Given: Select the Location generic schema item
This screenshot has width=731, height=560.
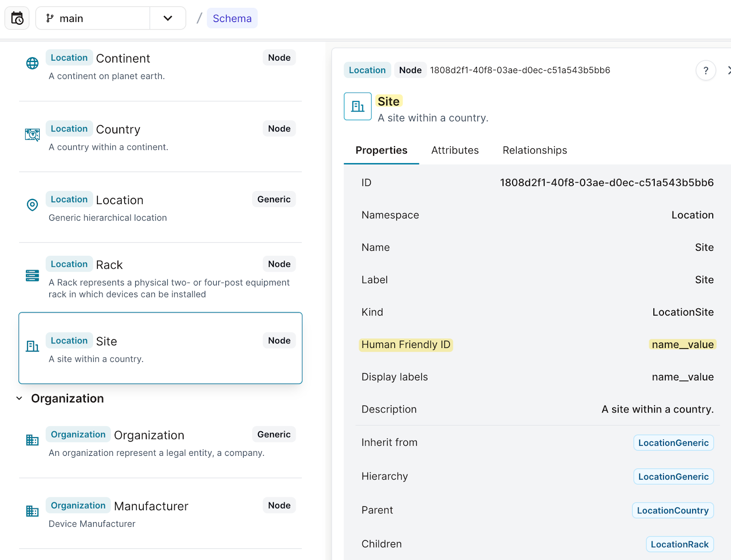Looking at the screenshot, I should pyautogui.click(x=160, y=208).
